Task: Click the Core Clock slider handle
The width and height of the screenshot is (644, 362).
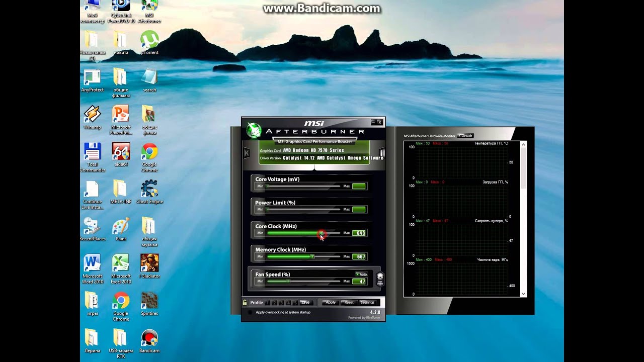Action: pyautogui.click(x=321, y=233)
